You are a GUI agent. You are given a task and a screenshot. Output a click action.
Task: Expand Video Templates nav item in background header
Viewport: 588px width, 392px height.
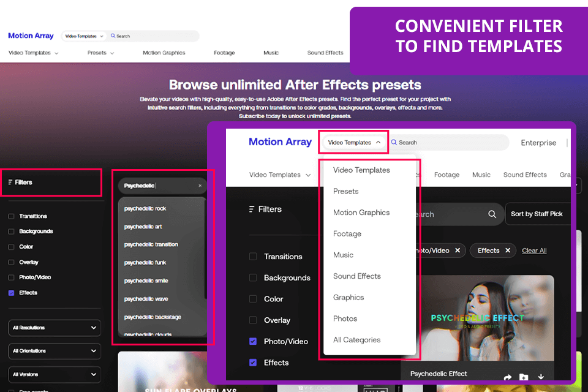click(33, 53)
